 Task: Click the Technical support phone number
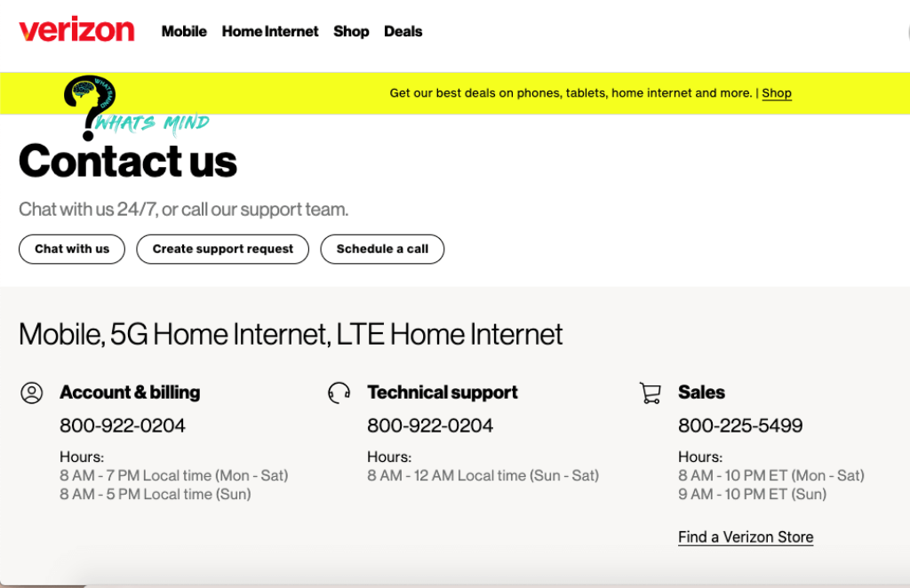tap(430, 425)
